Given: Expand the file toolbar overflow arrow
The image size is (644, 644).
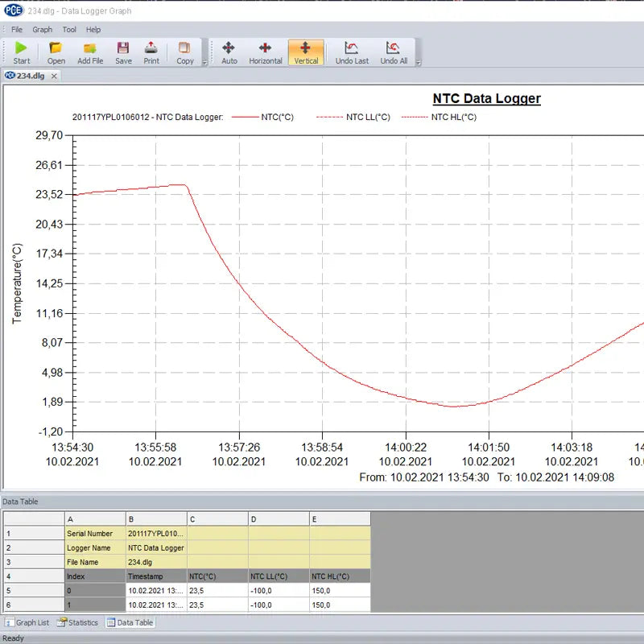Looking at the screenshot, I should (x=204, y=62).
